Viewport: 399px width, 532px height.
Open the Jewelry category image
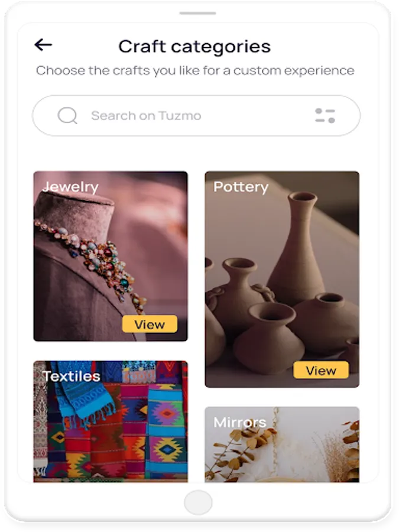pyautogui.click(x=110, y=256)
